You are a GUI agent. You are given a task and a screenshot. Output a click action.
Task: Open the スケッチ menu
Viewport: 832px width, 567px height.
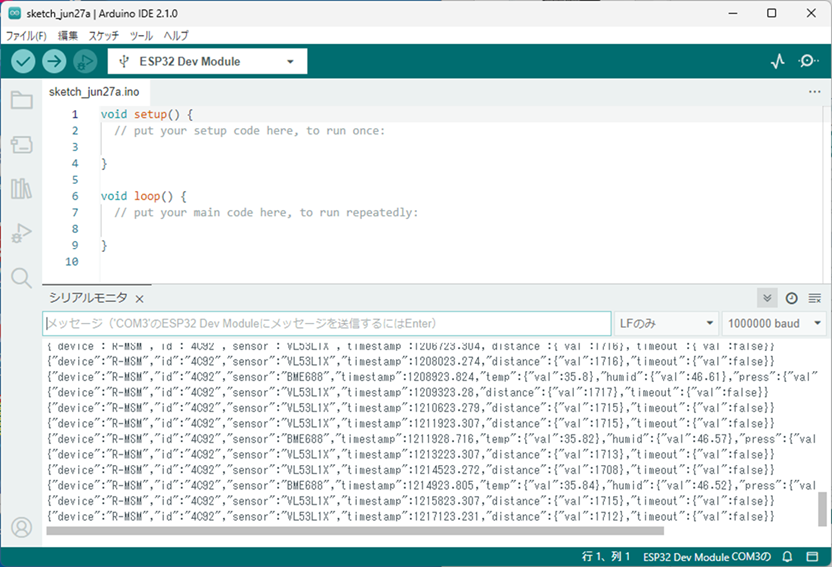pos(103,35)
